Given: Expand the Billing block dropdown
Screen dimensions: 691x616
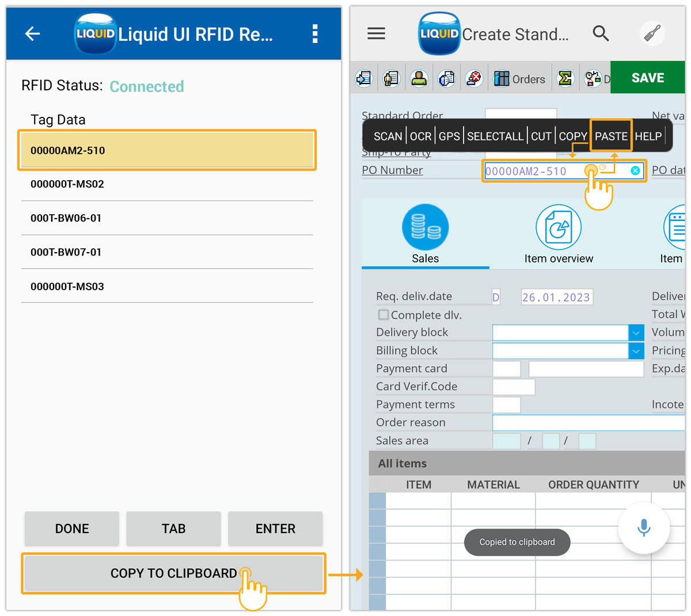Looking at the screenshot, I should (x=636, y=351).
